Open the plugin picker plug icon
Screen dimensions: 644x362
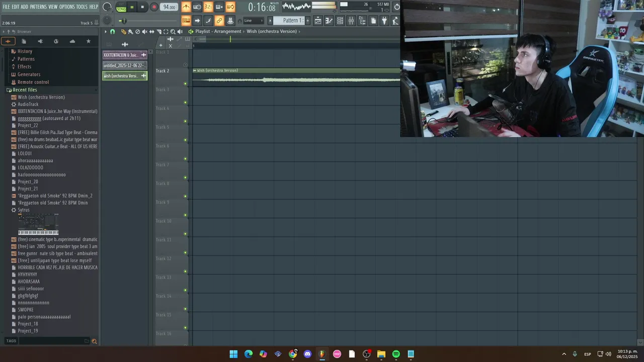[x=384, y=21]
